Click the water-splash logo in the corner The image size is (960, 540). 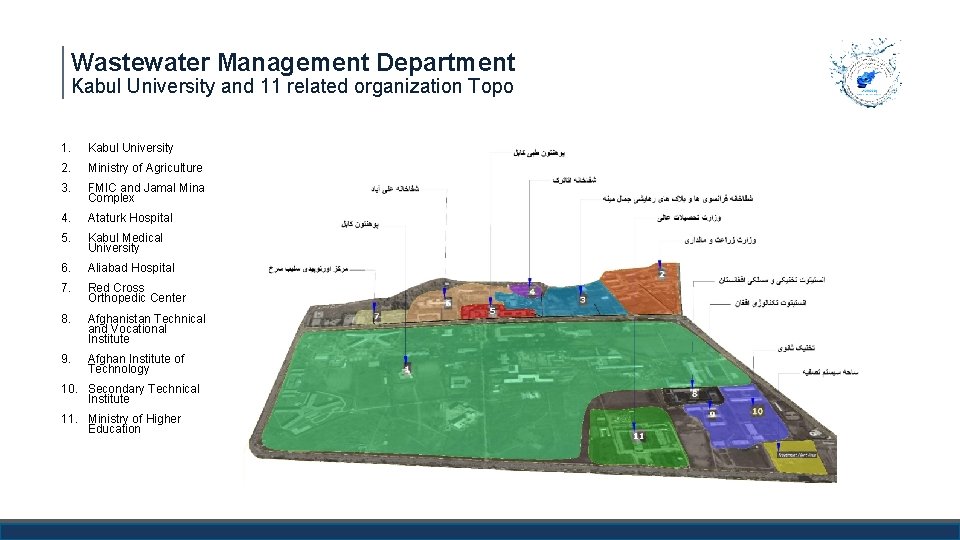[x=865, y=72]
